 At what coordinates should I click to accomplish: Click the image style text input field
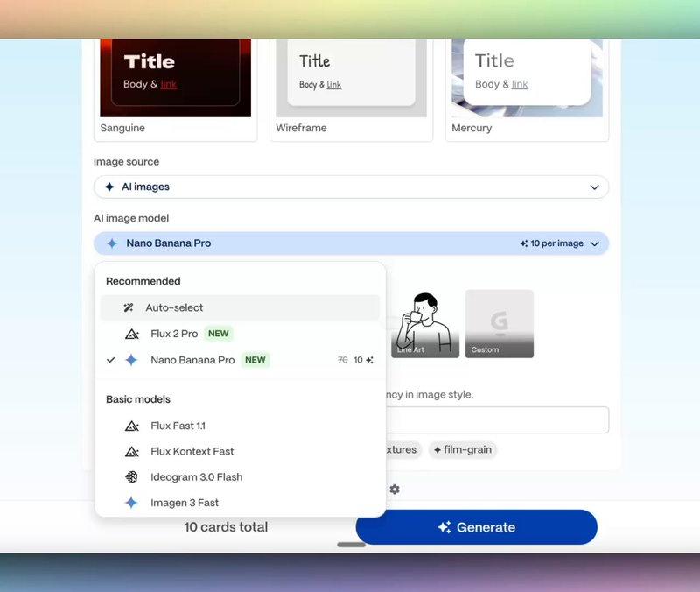click(x=497, y=420)
